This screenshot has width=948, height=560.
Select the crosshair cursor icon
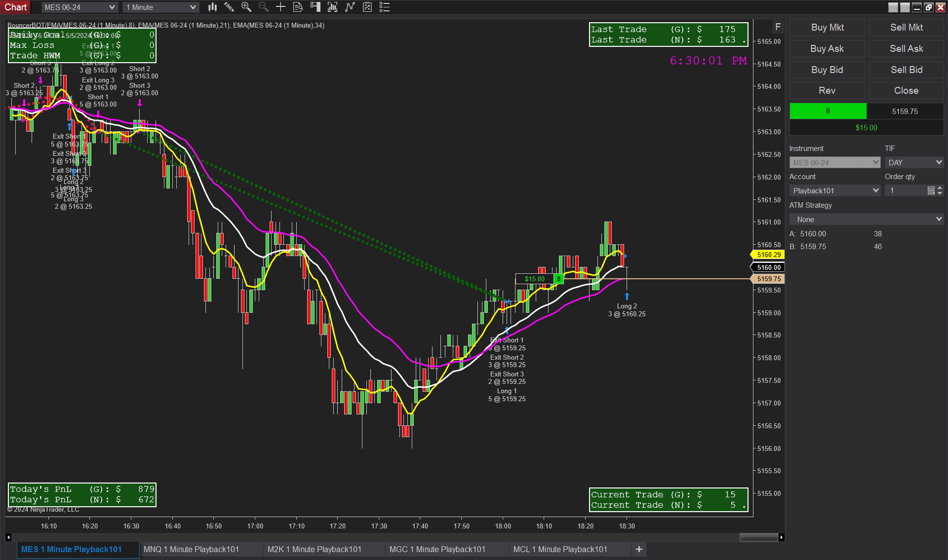point(280,7)
